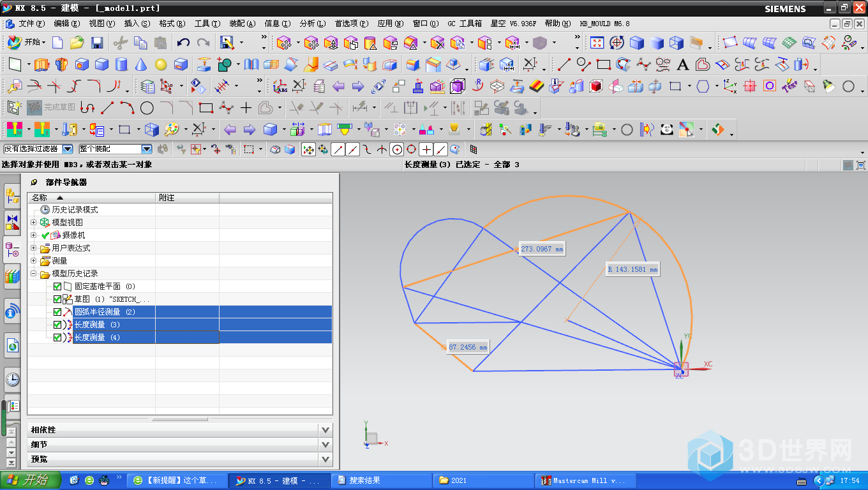Open the 编辑(E) menu
This screenshot has height=490, width=868.
[x=67, y=24]
